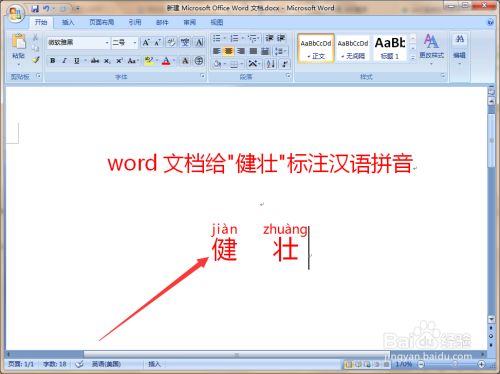Toggle Align Left paragraph alignment
500x374 pixels.
[217, 51]
